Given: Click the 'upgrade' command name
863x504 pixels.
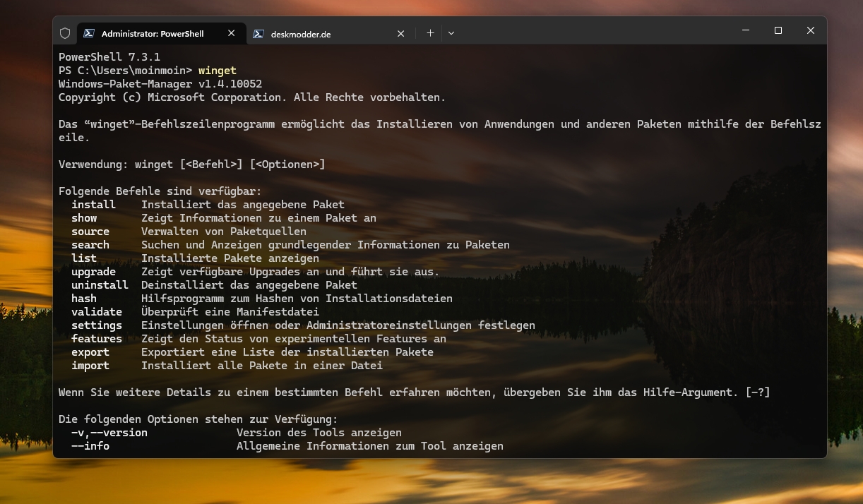Looking at the screenshot, I should (93, 272).
